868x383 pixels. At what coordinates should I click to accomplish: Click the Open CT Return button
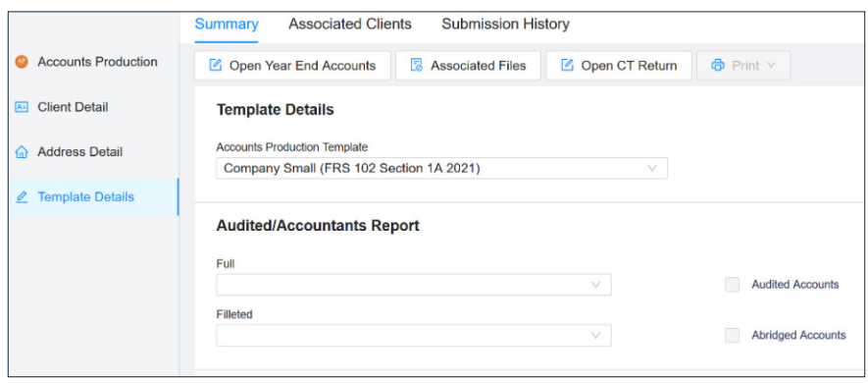[x=619, y=66]
